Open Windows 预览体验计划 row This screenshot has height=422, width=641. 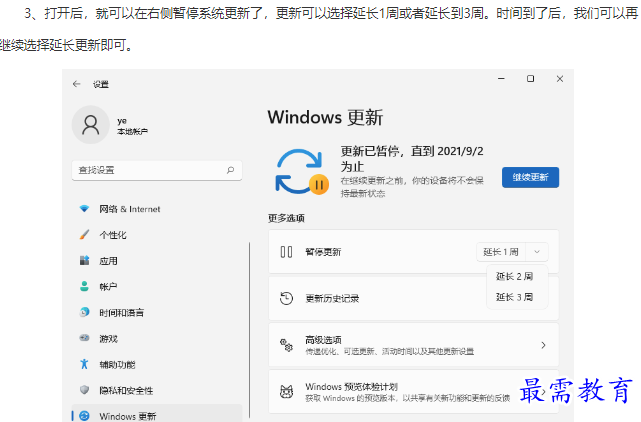coord(413,392)
